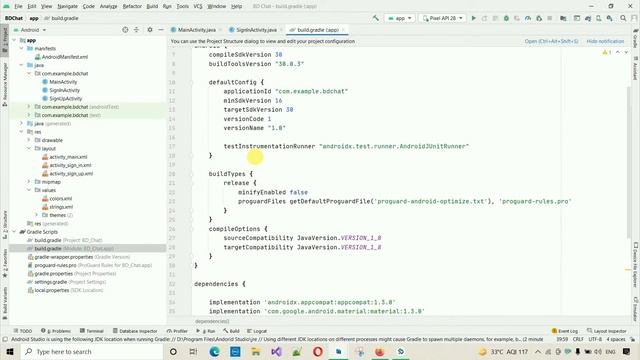The height and width of the screenshot is (360, 640).
Task: Open the Structure side tool window
Action: point(5,225)
